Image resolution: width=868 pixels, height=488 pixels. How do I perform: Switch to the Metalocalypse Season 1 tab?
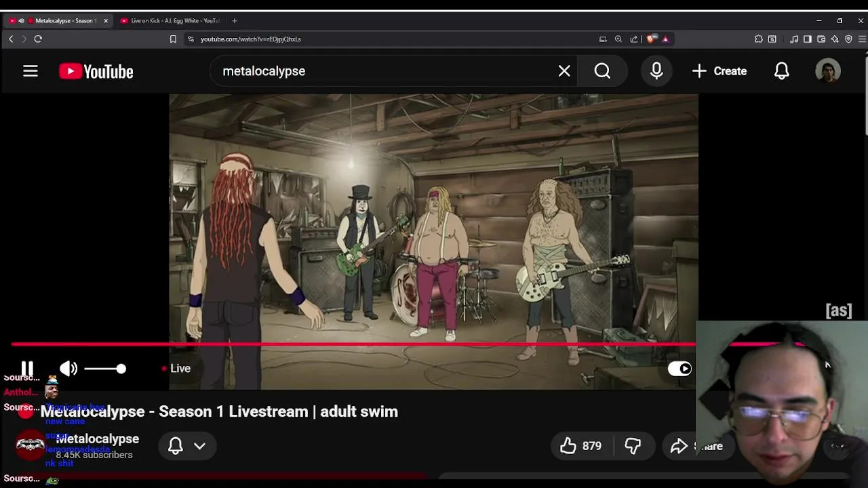pos(58,21)
